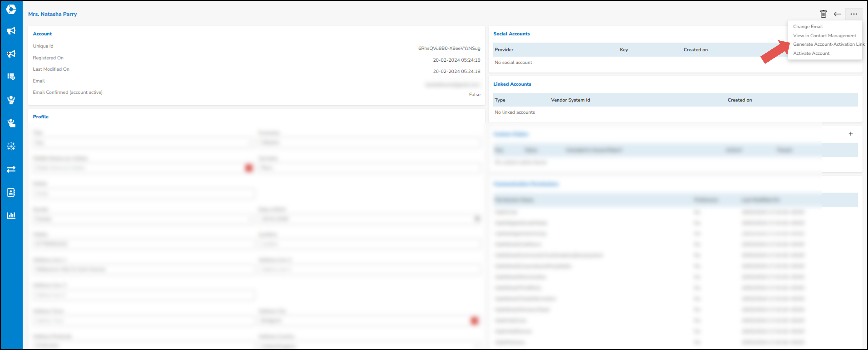
Task: Open the plain megaphone sidebar icon
Action: point(11,31)
